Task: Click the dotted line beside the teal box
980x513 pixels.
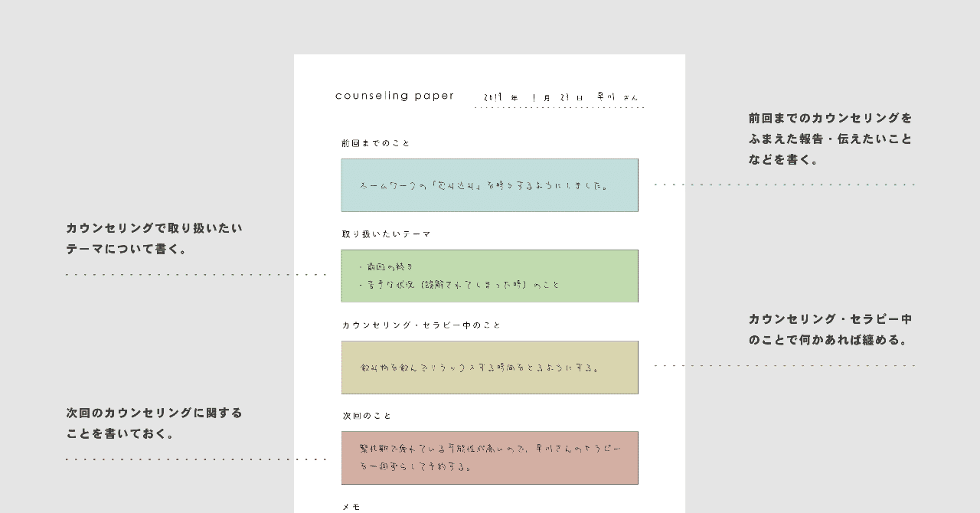Action: point(785,185)
